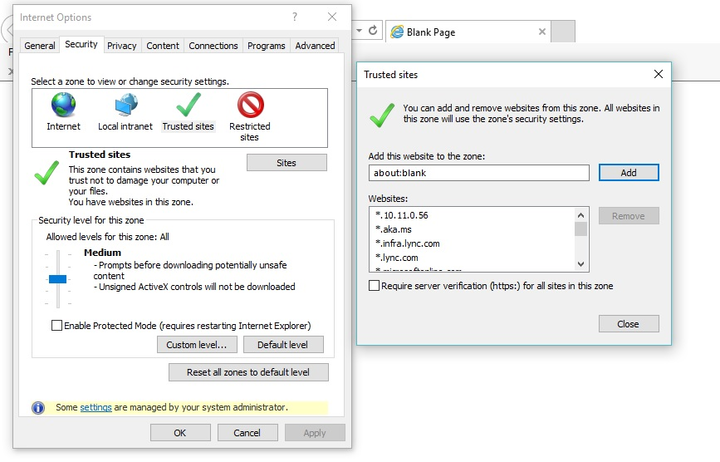Select the Local intranet zone icon

tap(126, 105)
